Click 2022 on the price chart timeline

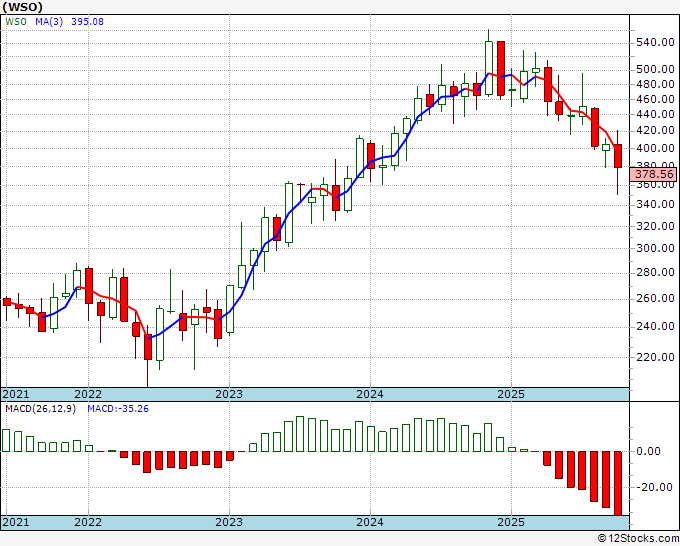[88, 394]
